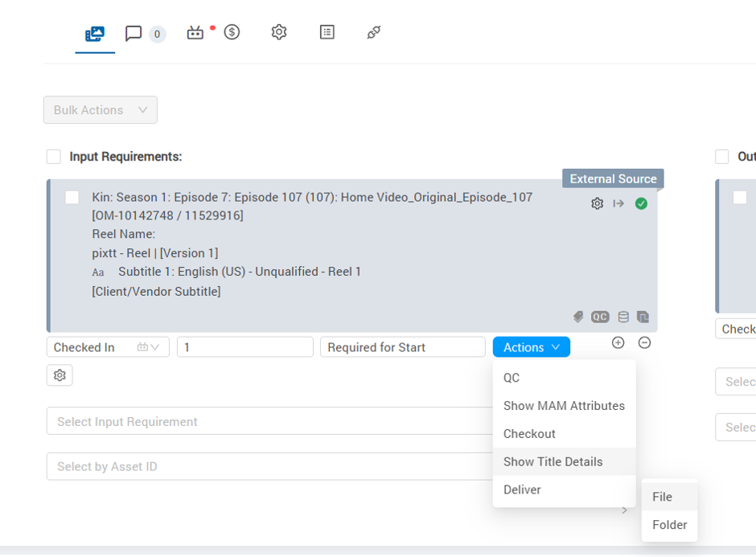
Task: Choose Show MAM Attributes menu item
Action: 564,406
